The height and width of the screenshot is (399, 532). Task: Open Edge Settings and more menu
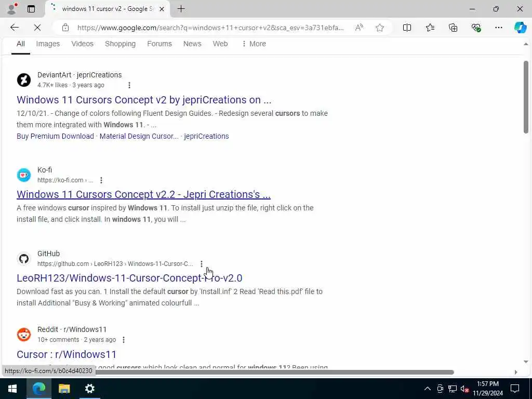pos(498,28)
